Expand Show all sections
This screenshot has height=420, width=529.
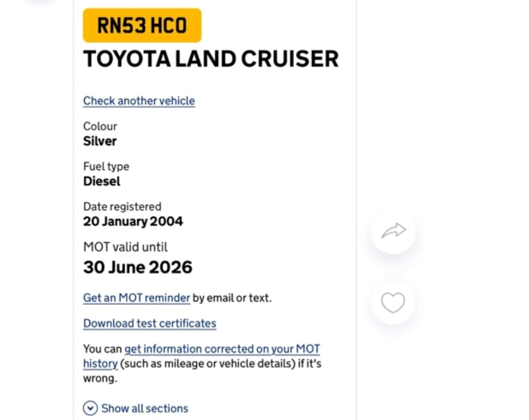(x=136, y=408)
